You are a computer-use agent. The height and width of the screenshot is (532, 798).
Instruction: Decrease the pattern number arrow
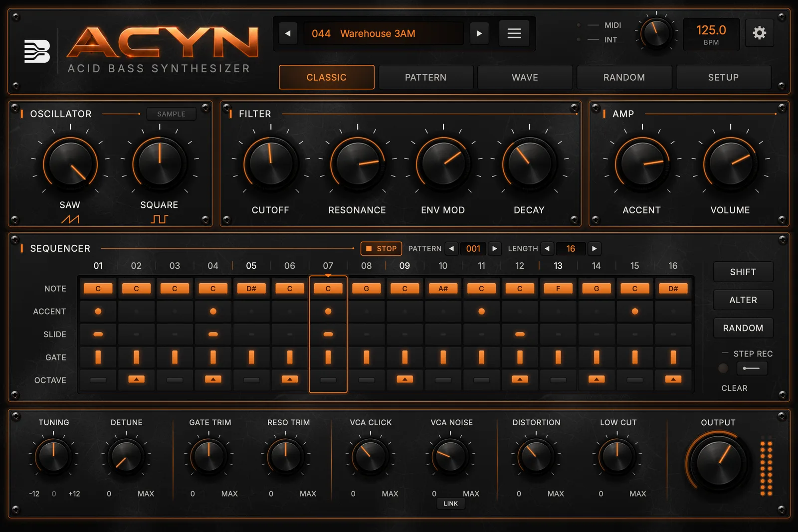point(451,248)
